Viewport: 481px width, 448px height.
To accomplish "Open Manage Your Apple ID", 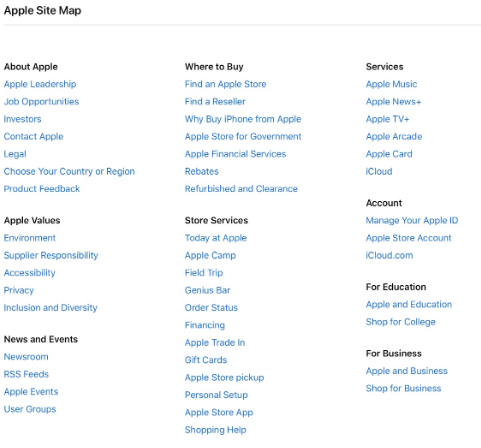I will point(412,220).
